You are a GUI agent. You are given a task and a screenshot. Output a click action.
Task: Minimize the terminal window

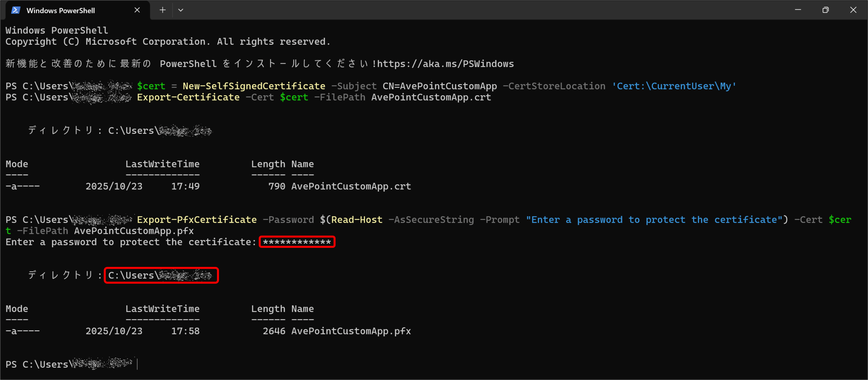798,10
